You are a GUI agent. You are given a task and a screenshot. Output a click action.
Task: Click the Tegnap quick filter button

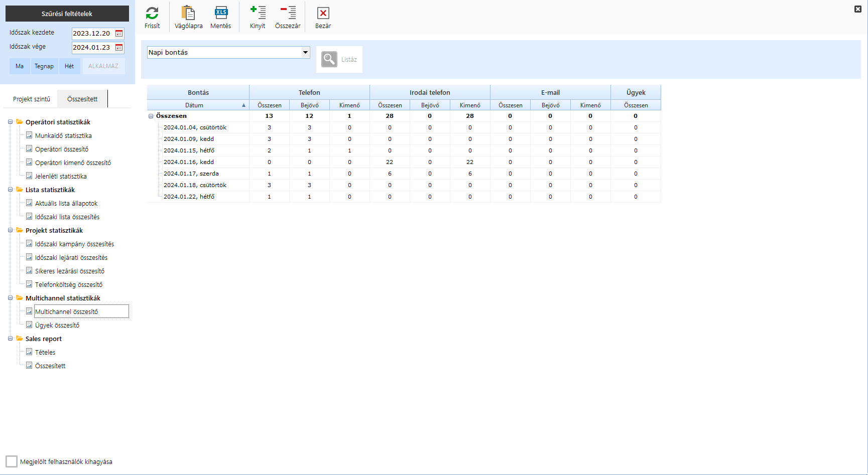click(44, 66)
